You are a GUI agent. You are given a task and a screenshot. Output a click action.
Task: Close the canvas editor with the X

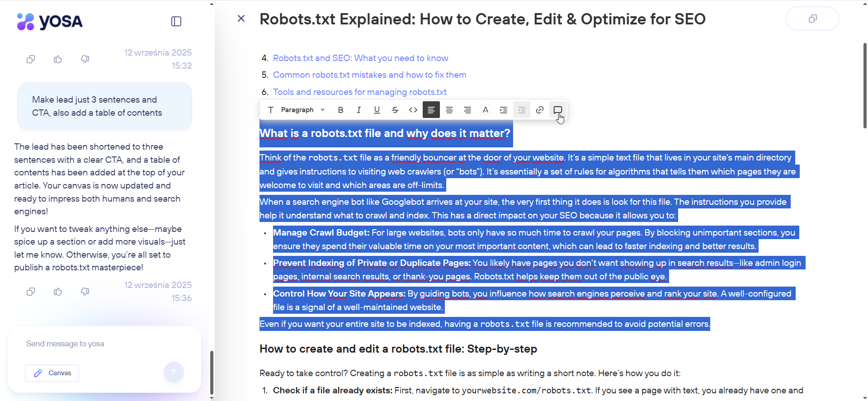pyautogui.click(x=241, y=19)
